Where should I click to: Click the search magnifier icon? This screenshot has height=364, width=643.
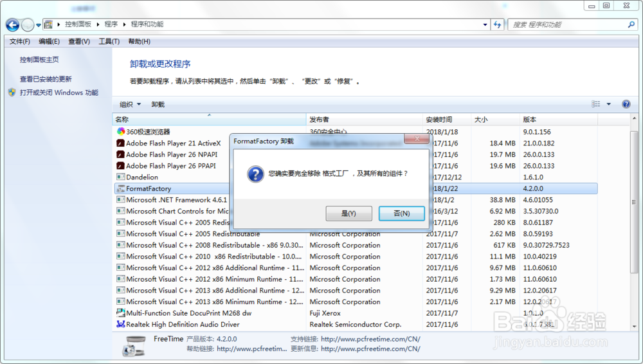click(631, 24)
